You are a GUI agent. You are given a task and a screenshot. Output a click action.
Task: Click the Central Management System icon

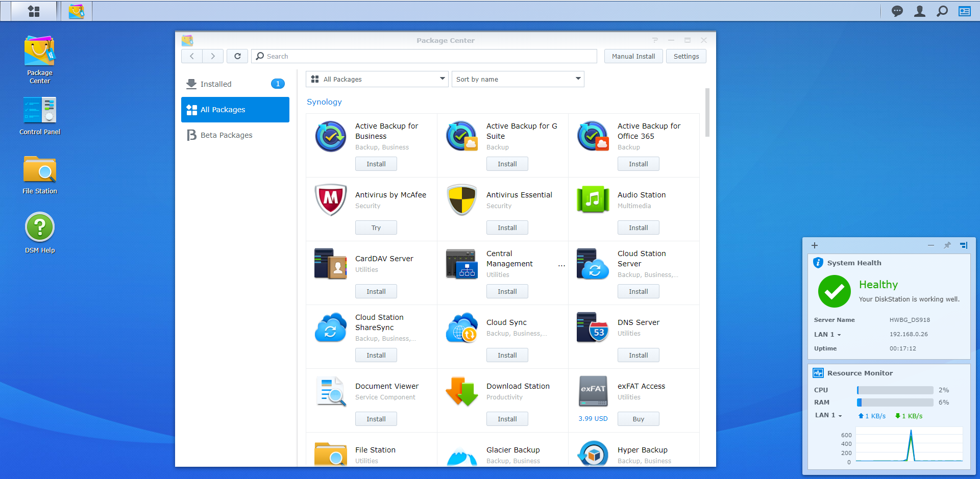461,264
